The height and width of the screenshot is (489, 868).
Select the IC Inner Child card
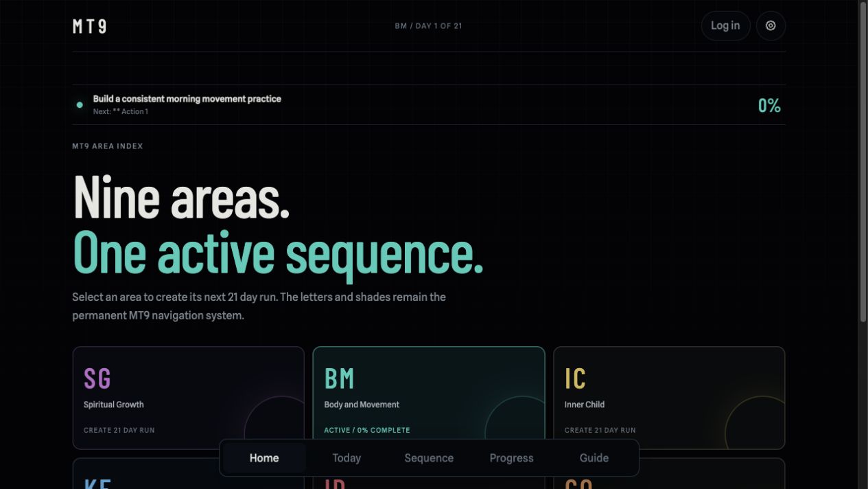click(x=669, y=398)
